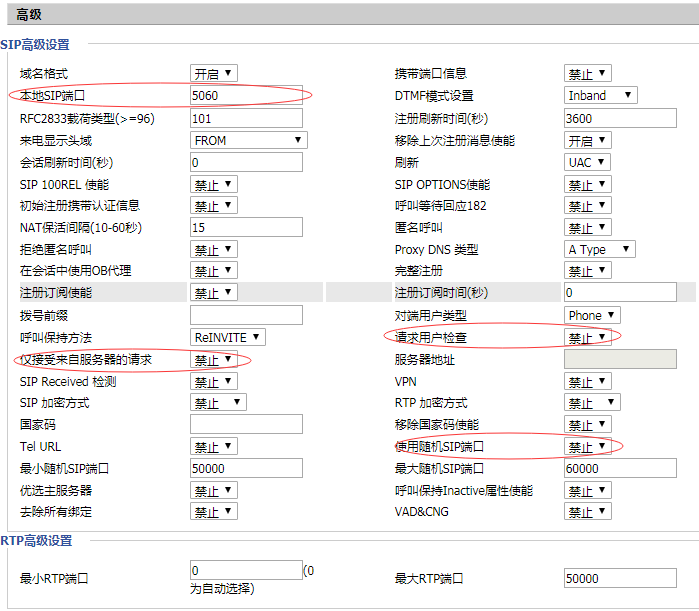Click the NAT保活间隔 field showing 15
This screenshot has width=699, height=611.
click(246, 228)
